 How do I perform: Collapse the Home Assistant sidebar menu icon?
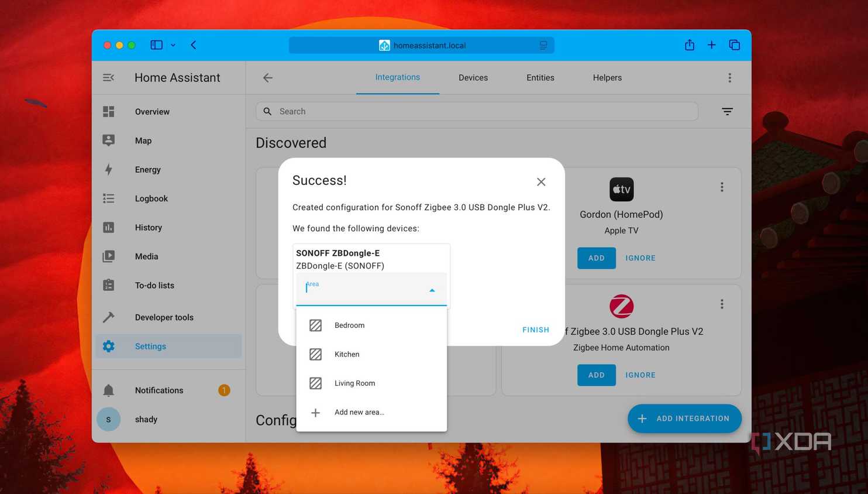108,77
